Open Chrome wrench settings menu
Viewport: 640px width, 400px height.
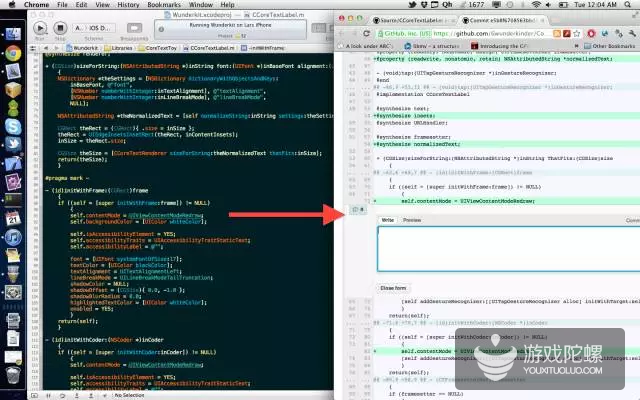pyautogui.click(x=632, y=33)
